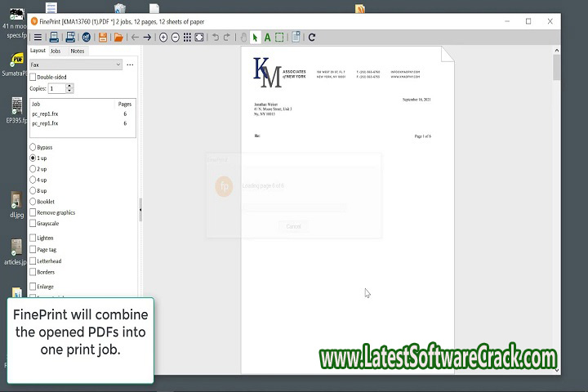This screenshot has height=392, width=588.
Task: Enable the Double-sided checkbox
Action: pos(33,76)
